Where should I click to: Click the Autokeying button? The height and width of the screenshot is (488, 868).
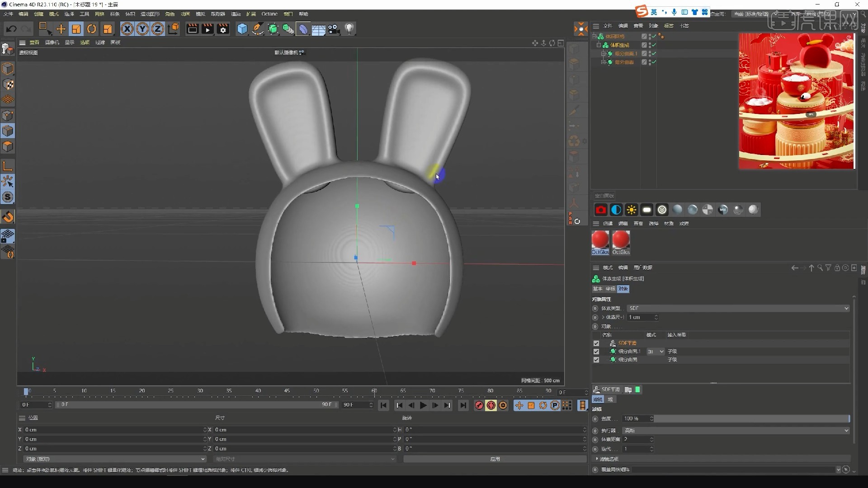pos(491,405)
